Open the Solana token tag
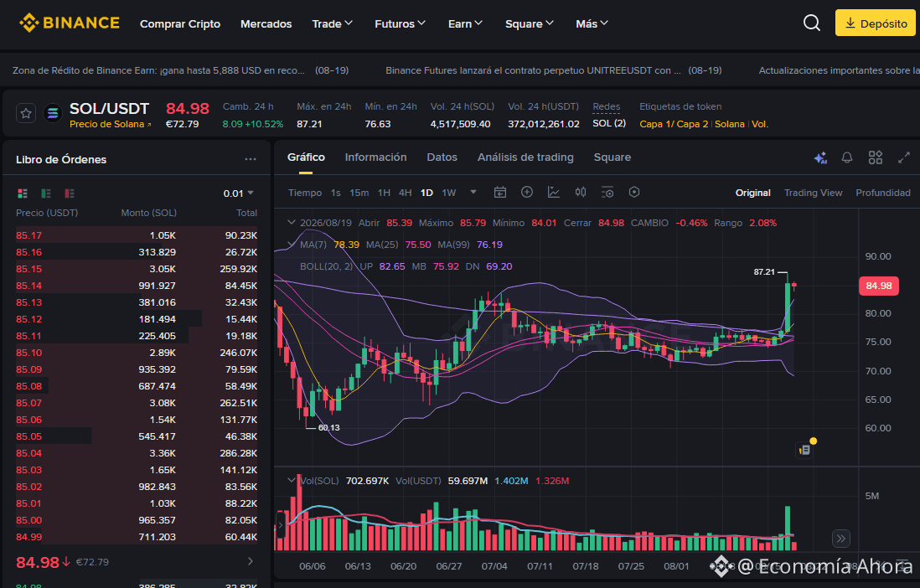 coord(729,124)
